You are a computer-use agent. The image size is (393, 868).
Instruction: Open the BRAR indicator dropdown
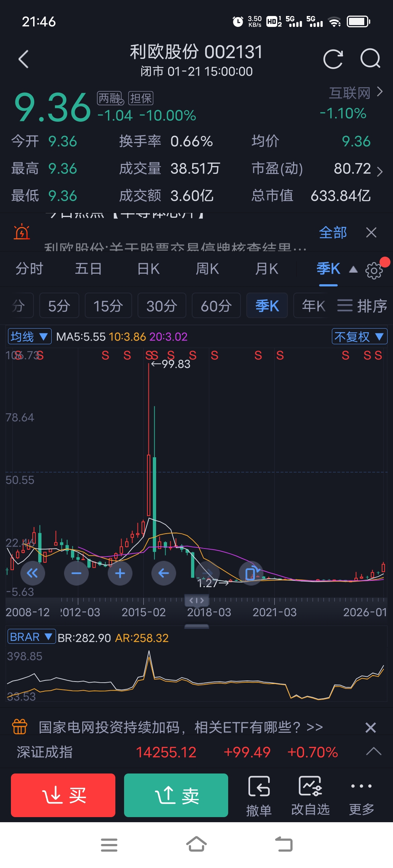coord(32,637)
